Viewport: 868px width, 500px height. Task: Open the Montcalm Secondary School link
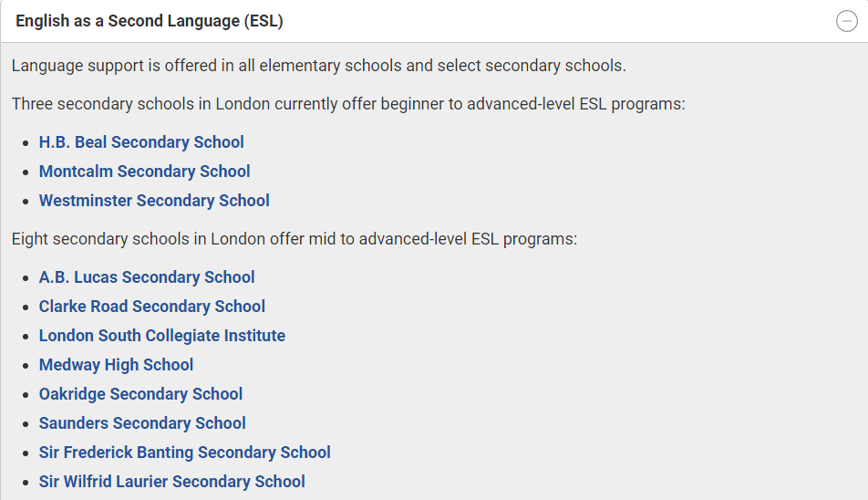pos(144,172)
